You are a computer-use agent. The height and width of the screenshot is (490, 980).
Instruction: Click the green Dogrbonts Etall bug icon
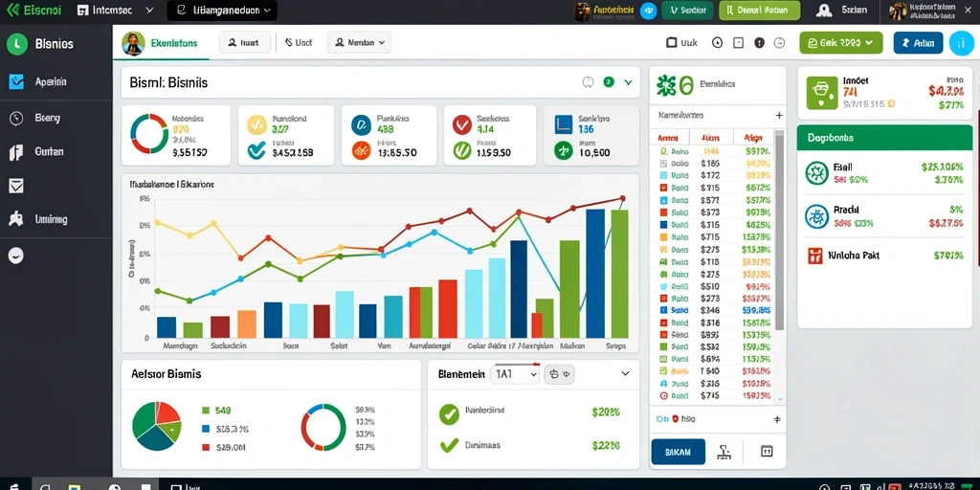pyautogui.click(x=816, y=173)
